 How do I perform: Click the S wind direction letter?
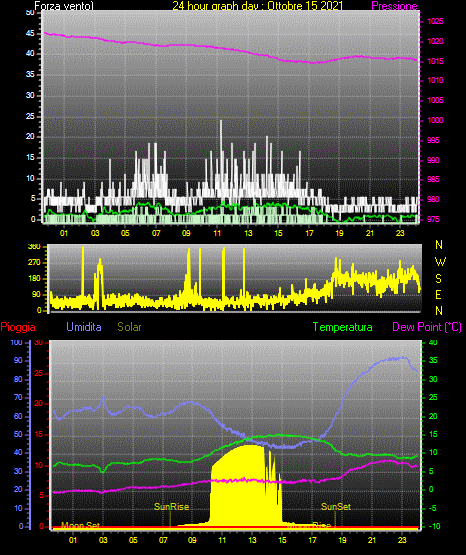pos(438,279)
